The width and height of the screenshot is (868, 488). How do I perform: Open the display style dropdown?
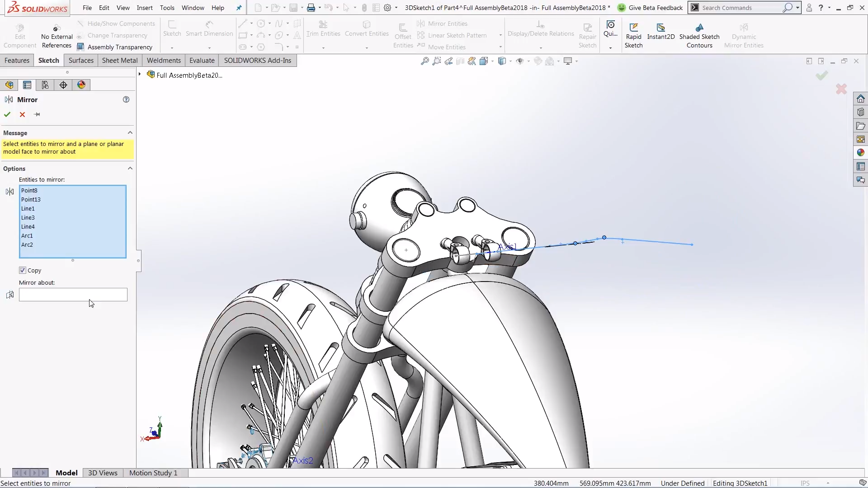click(511, 61)
